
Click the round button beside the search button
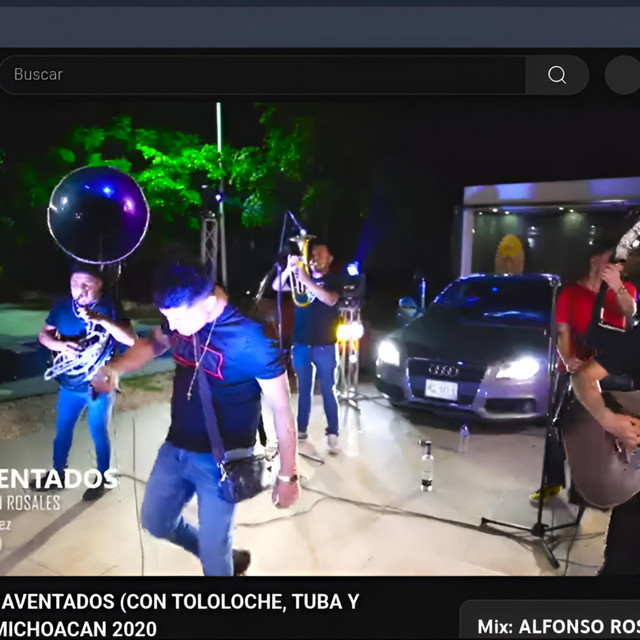pos(622,75)
